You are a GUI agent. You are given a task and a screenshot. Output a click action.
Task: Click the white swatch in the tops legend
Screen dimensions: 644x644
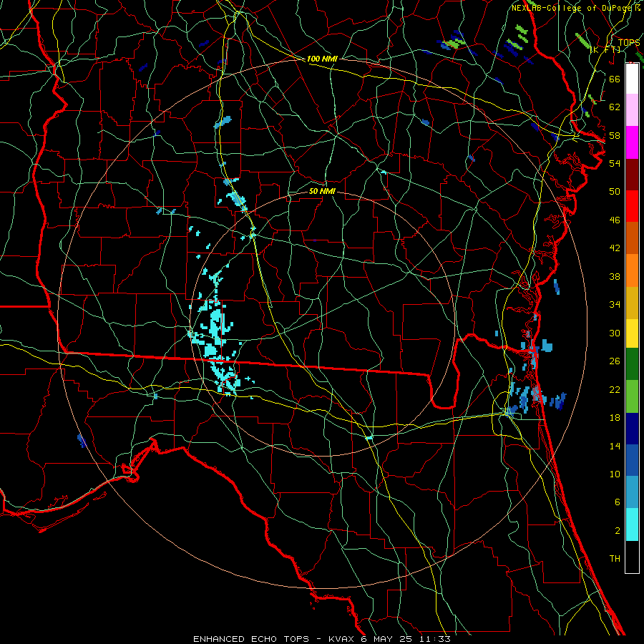point(632,79)
